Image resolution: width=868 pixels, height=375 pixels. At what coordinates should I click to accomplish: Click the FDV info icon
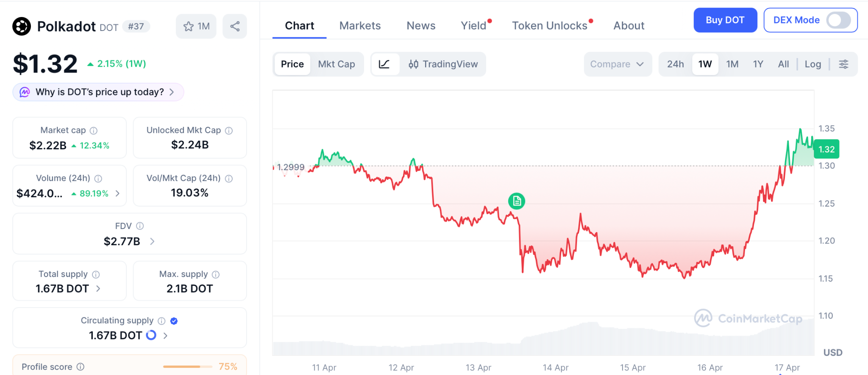[140, 226]
